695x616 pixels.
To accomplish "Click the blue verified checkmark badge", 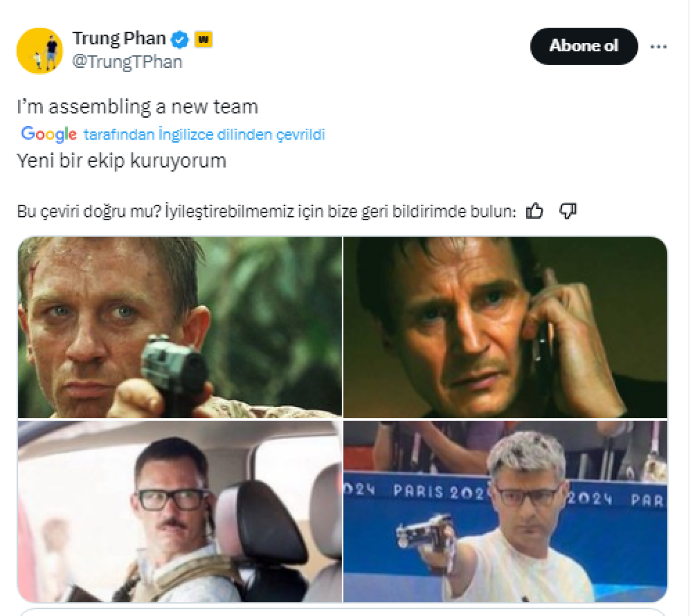I will coord(180,40).
